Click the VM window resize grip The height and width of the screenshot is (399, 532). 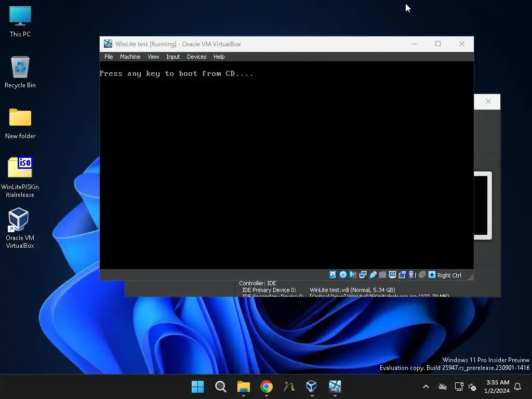(470, 277)
